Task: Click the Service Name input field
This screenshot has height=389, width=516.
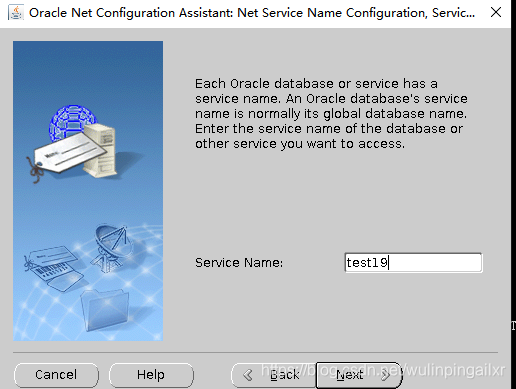Action: 413,263
